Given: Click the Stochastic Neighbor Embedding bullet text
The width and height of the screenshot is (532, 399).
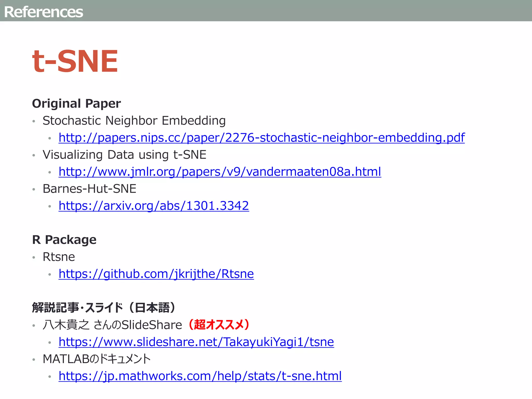Looking at the screenshot, I should click(x=134, y=121).
